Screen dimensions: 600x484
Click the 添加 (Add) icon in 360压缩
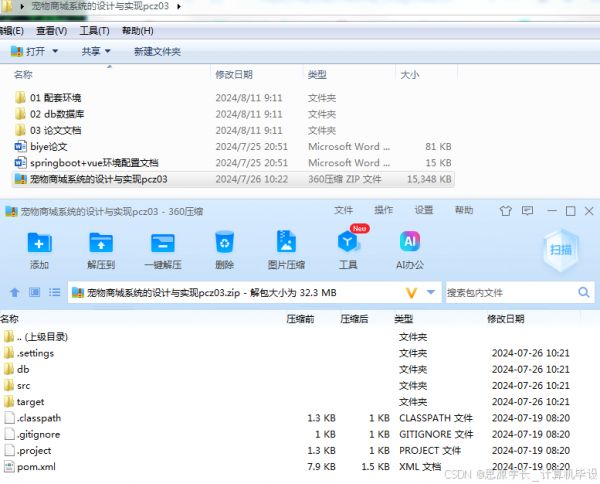tap(39, 243)
